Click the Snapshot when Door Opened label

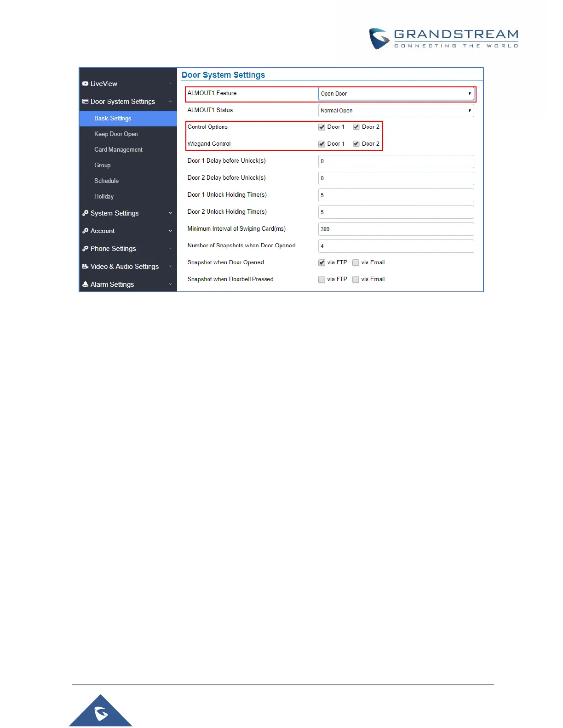coord(226,262)
